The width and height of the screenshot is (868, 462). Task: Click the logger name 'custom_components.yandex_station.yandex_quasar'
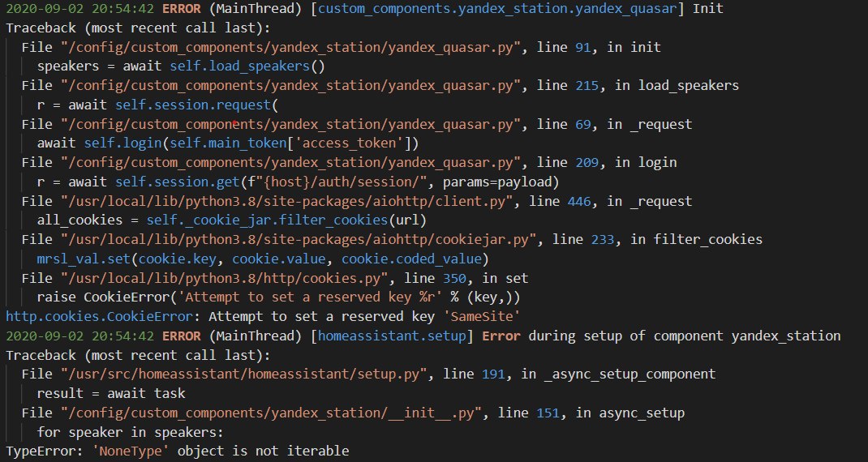[497, 9]
